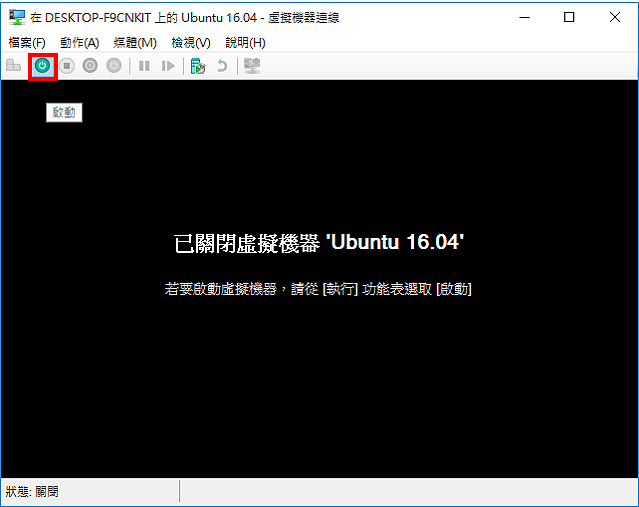Open the 動作(A) menu

[79, 42]
